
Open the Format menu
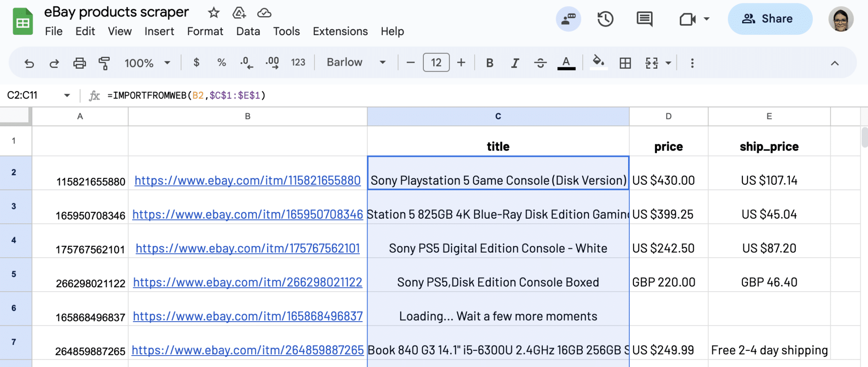(205, 31)
